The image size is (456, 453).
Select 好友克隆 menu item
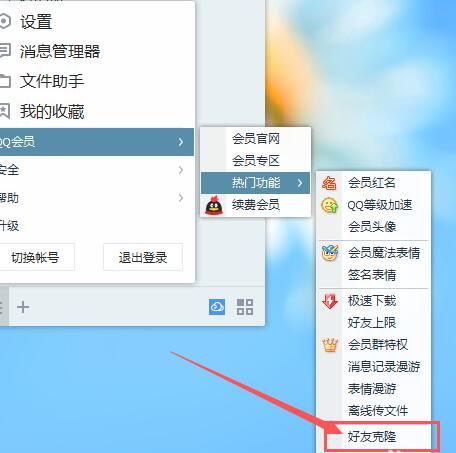pyautogui.click(x=374, y=437)
